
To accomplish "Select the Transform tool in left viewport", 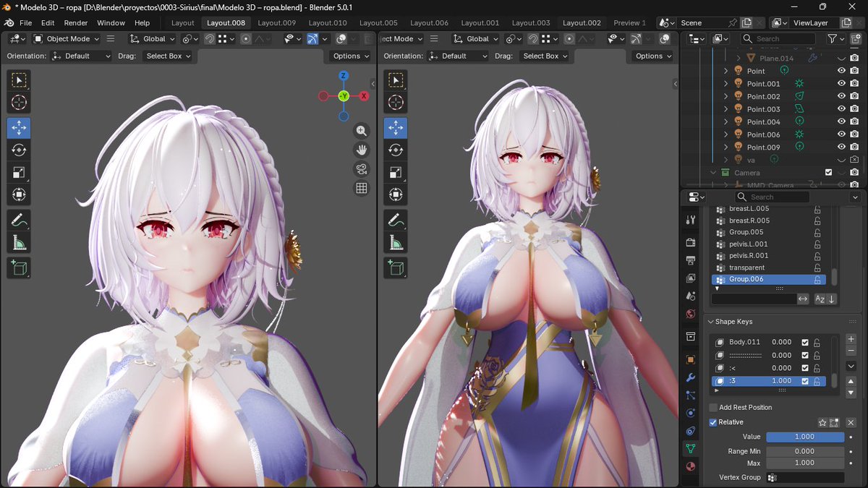I will pos(19,194).
